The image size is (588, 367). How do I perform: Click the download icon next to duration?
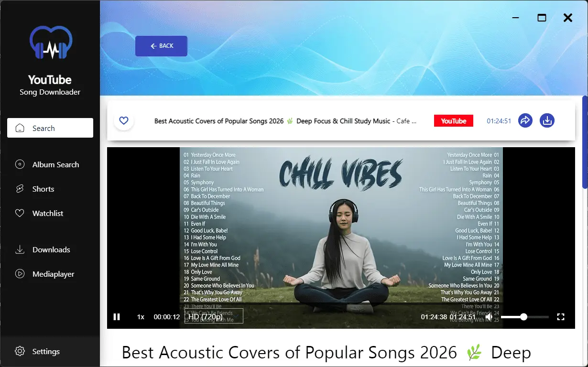tap(547, 121)
